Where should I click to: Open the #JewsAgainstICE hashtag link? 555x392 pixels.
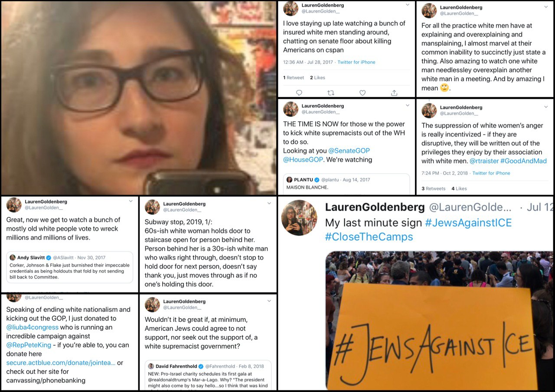pos(468,223)
